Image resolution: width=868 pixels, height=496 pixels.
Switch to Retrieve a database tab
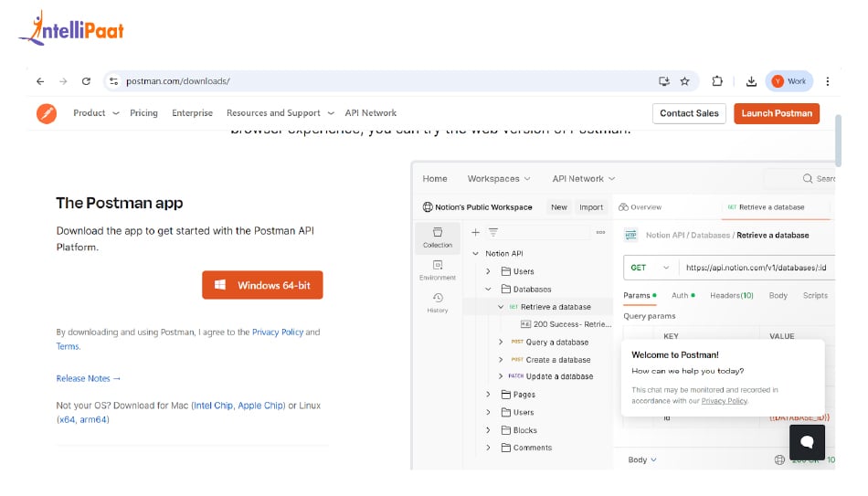pos(767,207)
